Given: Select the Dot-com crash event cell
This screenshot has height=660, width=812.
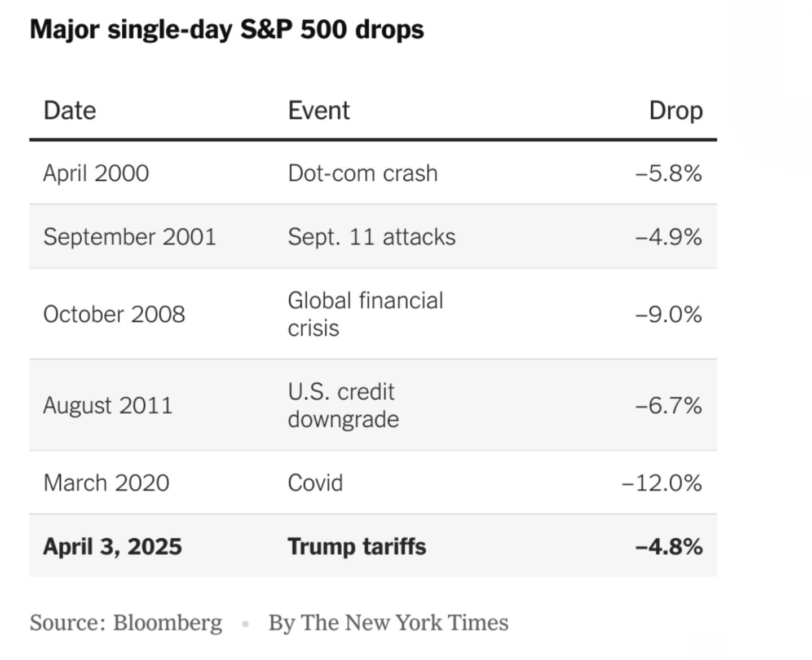Looking at the screenshot, I should (363, 173).
